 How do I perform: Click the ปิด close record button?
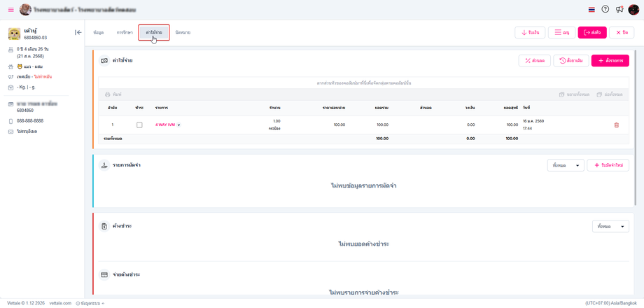point(622,32)
